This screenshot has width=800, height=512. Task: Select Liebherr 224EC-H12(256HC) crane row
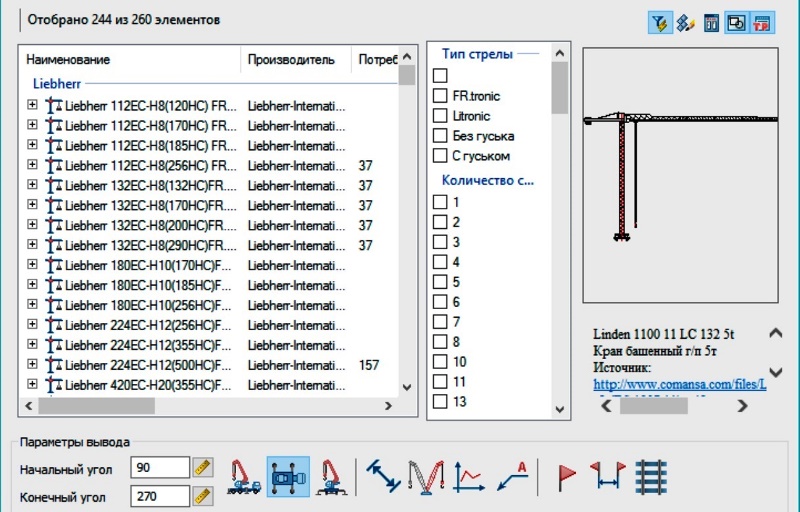tap(209, 325)
